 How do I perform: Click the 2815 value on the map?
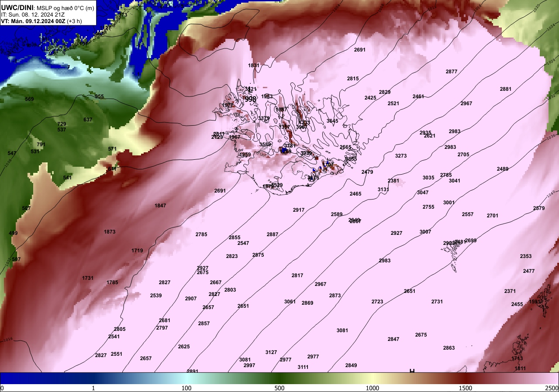coord(353,79)
